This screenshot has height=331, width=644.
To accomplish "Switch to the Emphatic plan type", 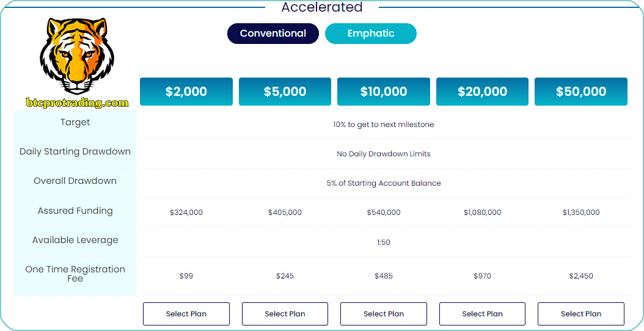I will point(370,34).
